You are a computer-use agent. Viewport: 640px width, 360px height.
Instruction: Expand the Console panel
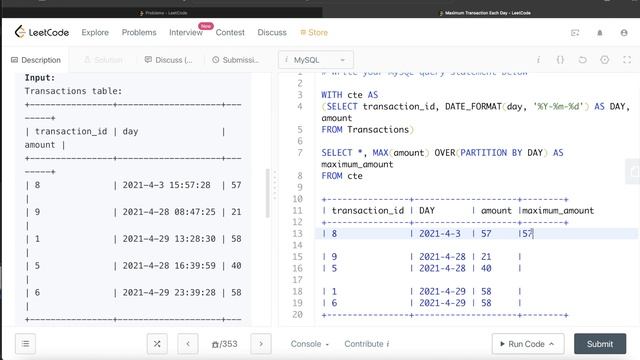point(309,344)
